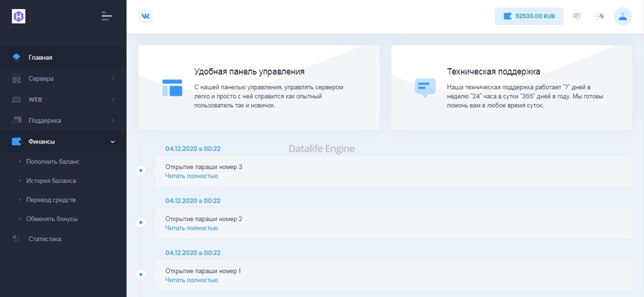This screenshot has width=644, height=297.
Task: Click the text 'Открытие параши номер 3'
Action: pos(204,167)
